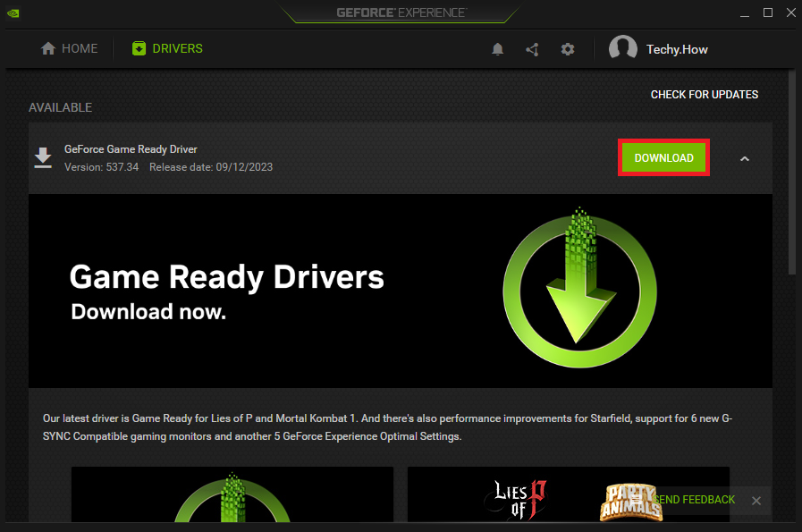
Task: Click the driver download arrow icon
Action: (x=43, y=157)
